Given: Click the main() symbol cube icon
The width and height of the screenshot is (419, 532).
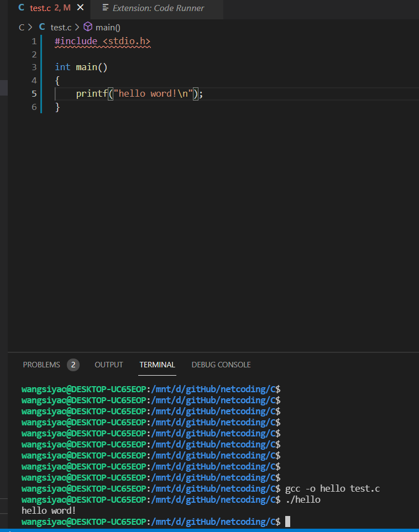Looking at the screenshot, I should click(88, 27).
